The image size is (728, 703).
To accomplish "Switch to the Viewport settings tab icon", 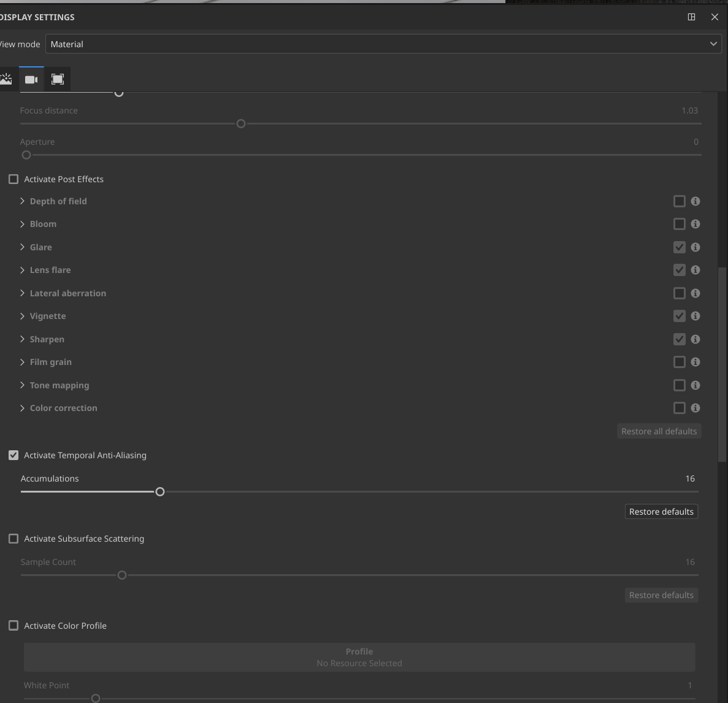I will (58, 79).
